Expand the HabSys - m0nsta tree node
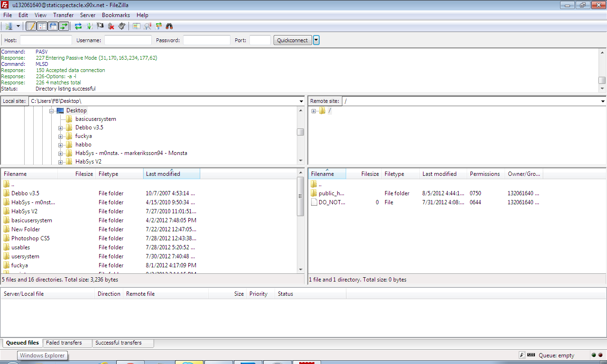The image size is (607, 364). point(61,154)
